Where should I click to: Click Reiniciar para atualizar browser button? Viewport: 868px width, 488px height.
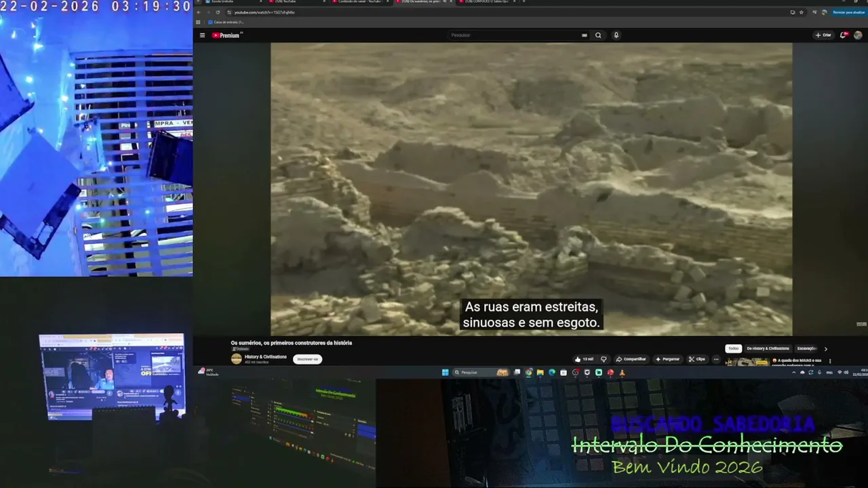click(x=848, y=12)
